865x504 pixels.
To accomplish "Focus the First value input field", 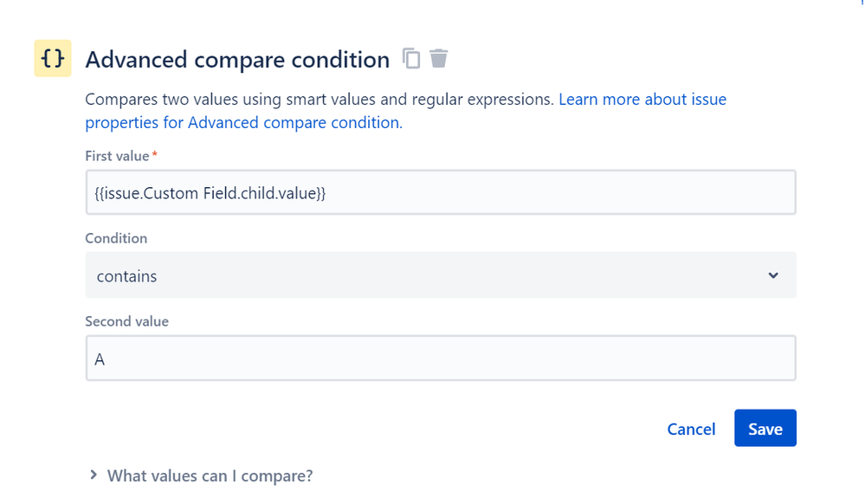I will pos(440,192).
